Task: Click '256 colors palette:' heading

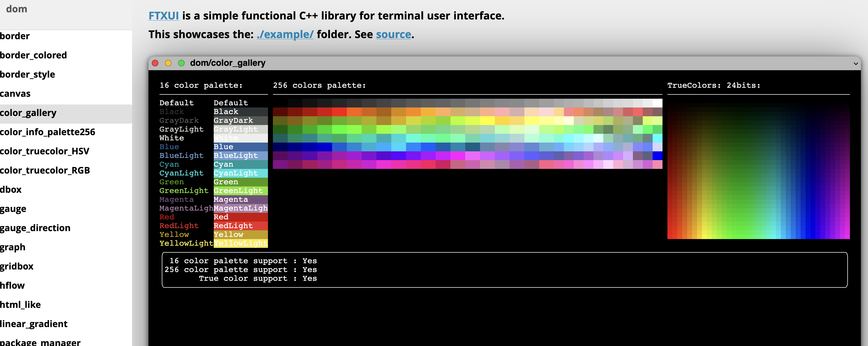Action: click(319, 85)
